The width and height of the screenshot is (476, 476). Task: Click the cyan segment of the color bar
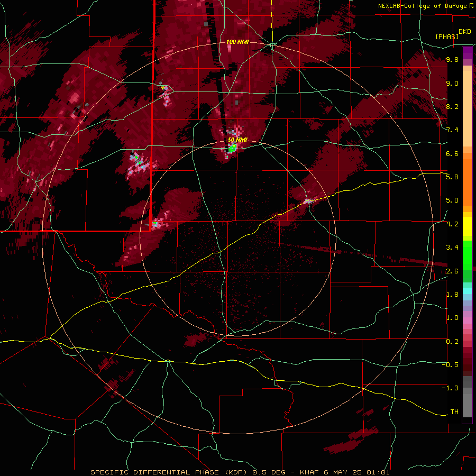click(x=467, y=291)
